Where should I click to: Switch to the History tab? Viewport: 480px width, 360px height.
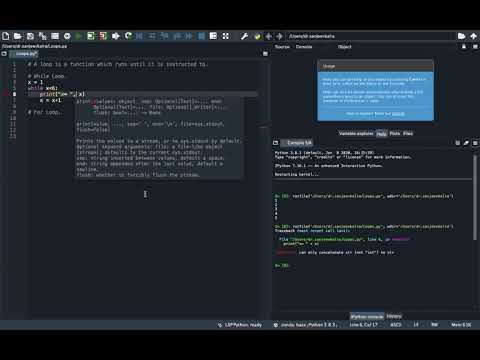tap(394, 316)
